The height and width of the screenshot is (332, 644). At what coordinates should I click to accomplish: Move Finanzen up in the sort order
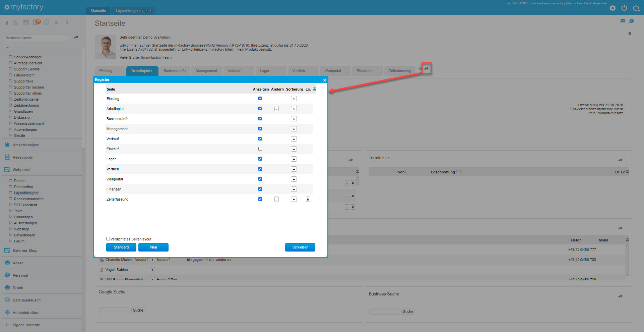click(x=294, y=189)
